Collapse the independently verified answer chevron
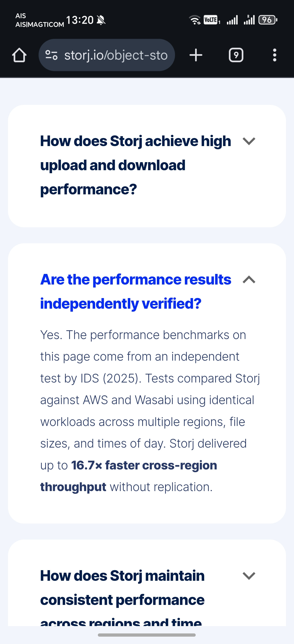 249,279
